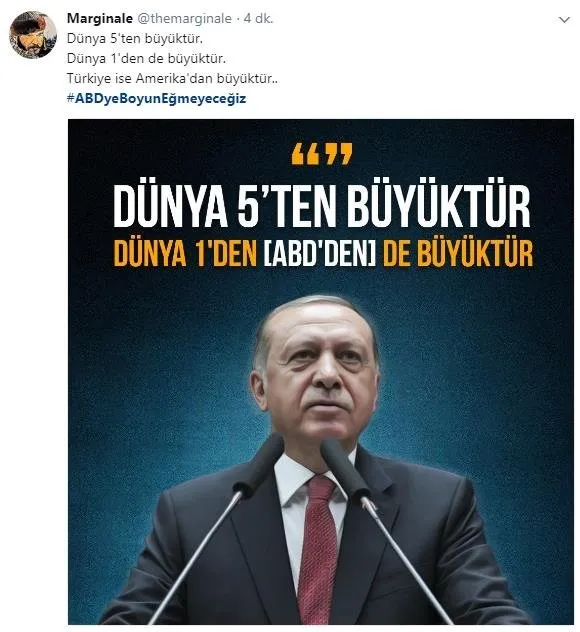Click the bracketed '[ABD'DEN]' text in image
Screen dimensions: 580x632
(320, 254)
